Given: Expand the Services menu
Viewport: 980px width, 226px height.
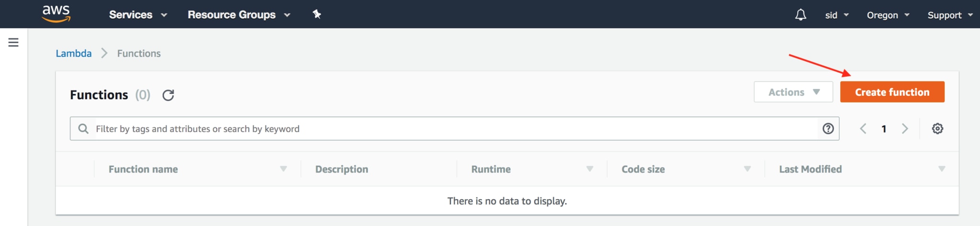Looking at the screenshot, I should (138, 15).
